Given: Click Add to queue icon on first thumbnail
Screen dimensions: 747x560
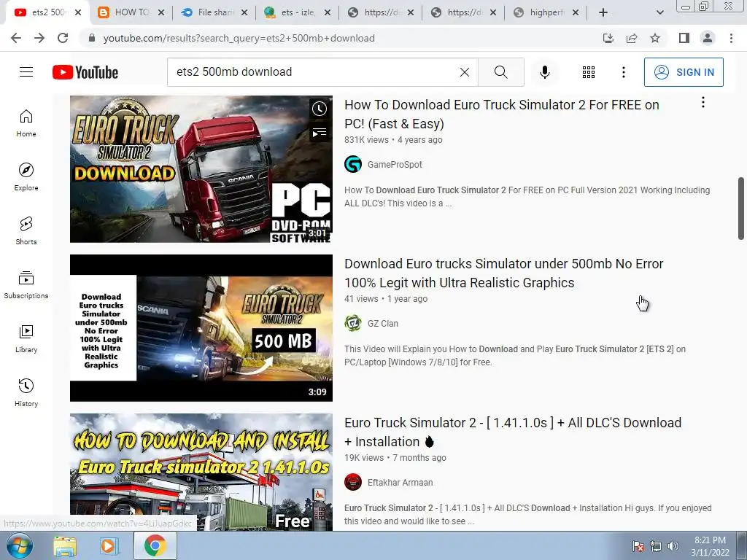Looking at the screenshot, I should (x=320, y=133).
